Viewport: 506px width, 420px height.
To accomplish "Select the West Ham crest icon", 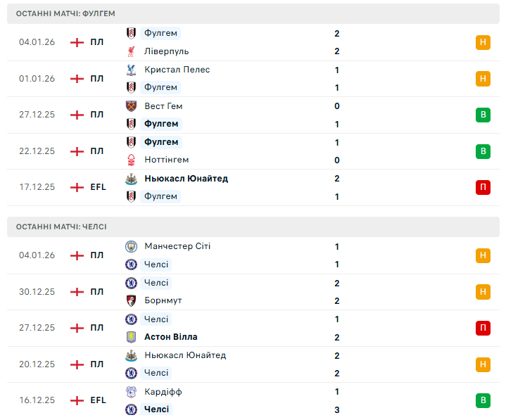I will [x=131, y=106].
